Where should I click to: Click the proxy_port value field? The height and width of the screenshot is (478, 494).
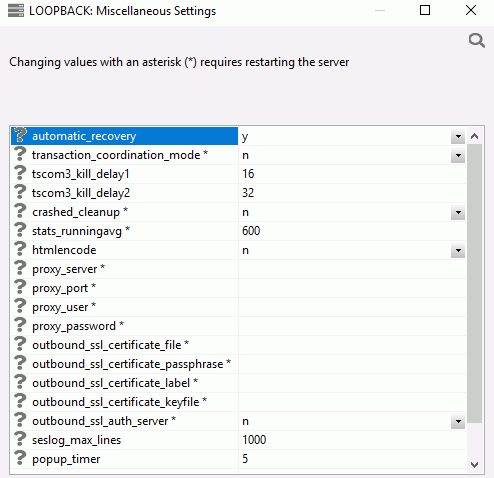pos(352,288)
